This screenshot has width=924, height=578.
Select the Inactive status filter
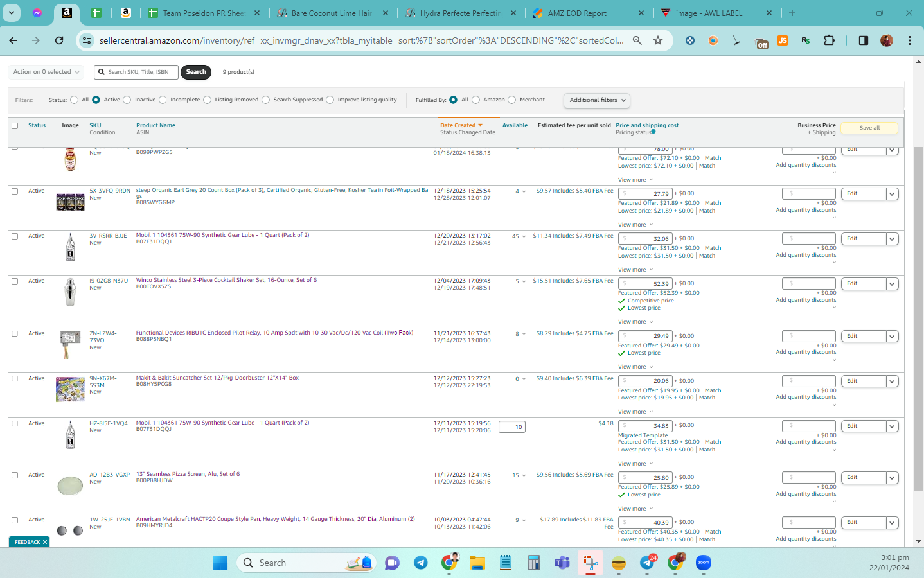(127, 100)
